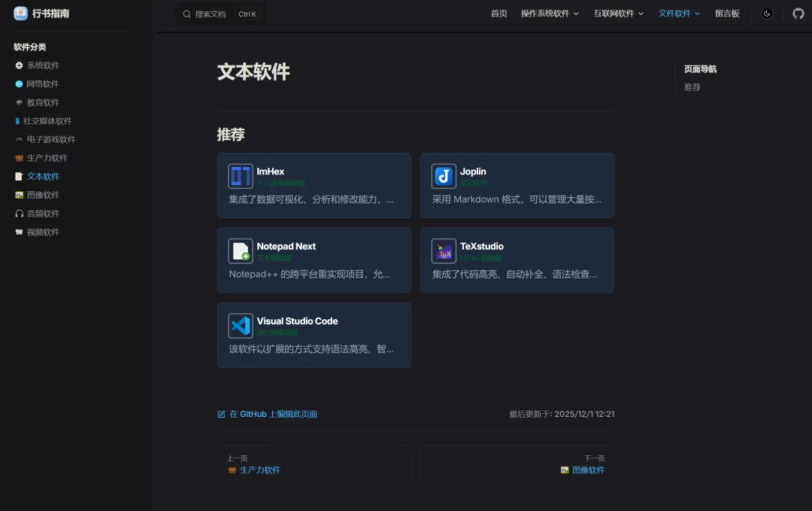Click TeXstudio description 集成了代码高亮
The height and width of the screenshot is (511, 812).
pyautogui.click(x=515, y=274)
